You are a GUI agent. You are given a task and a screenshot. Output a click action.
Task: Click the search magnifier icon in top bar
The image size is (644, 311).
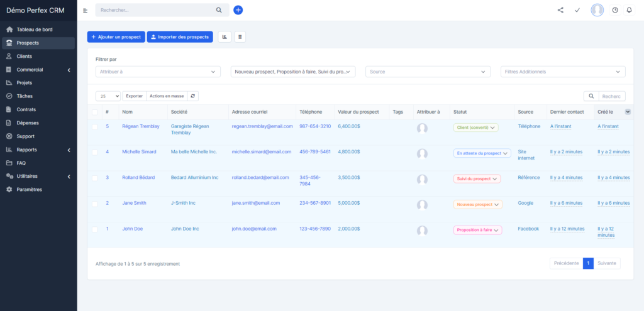(219, 10)
